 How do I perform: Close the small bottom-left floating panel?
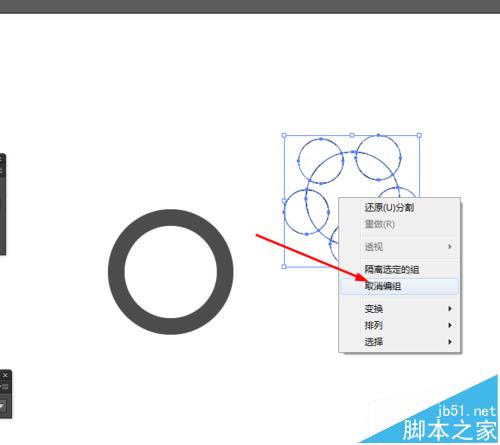[5, 376]
